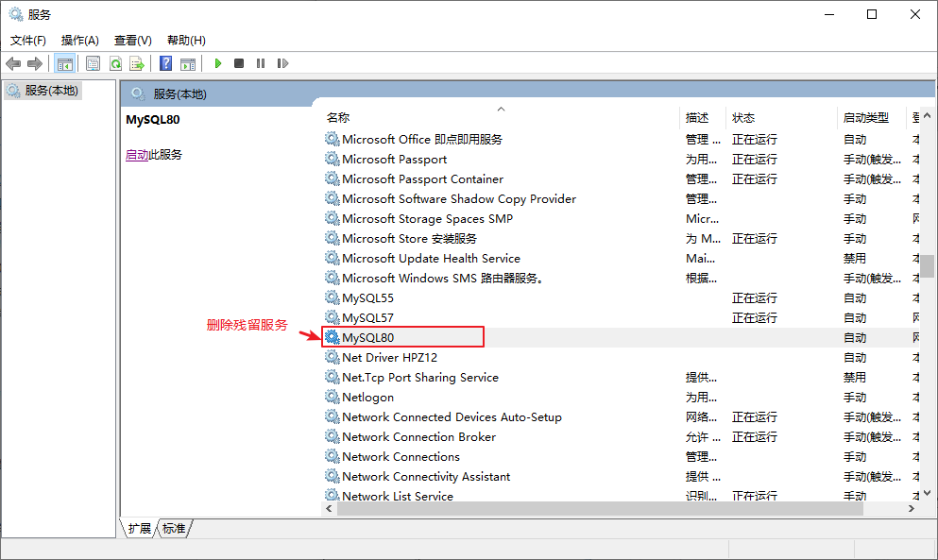The image size is (938, 560).
Task: Open the Help toolbar icon
Action: click(165, 63)
